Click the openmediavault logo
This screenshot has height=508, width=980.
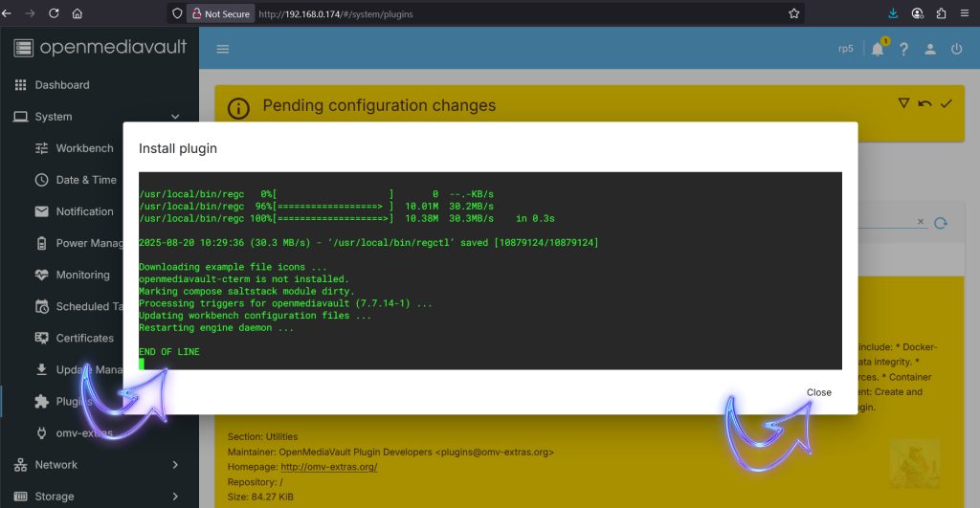pyautogui.click(x=100, y=48)
